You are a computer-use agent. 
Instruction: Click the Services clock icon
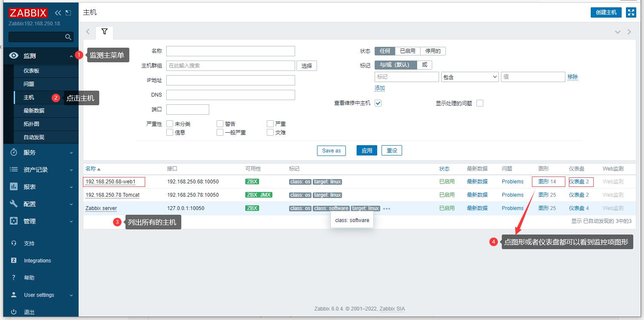coord(14,152)
